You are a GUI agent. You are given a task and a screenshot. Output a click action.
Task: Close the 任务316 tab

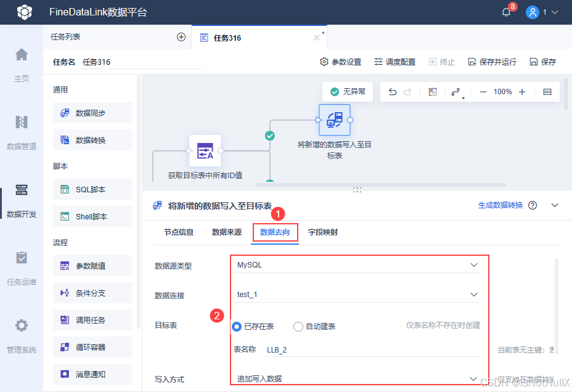coord(317,38)
